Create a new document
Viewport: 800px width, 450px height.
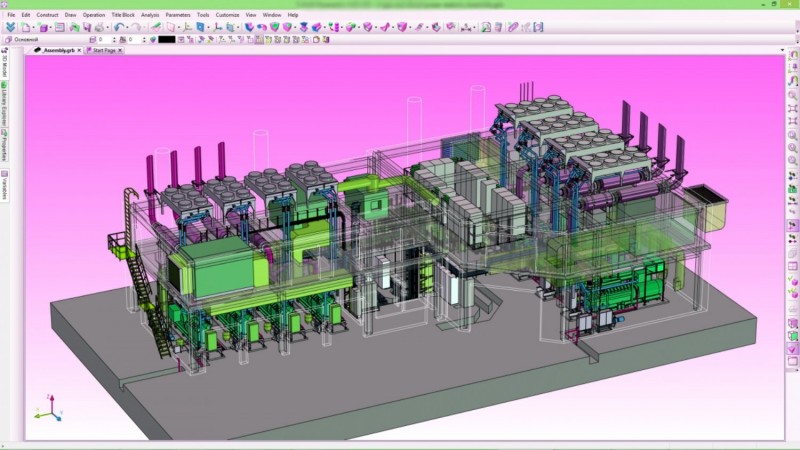pyautogui.click(x=25, y=27)
